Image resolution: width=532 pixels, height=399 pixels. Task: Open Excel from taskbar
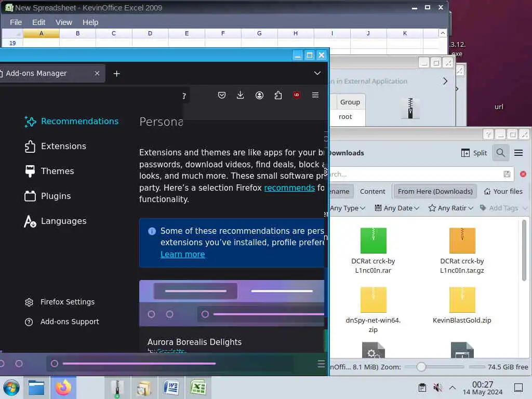(x=198, y=388)
